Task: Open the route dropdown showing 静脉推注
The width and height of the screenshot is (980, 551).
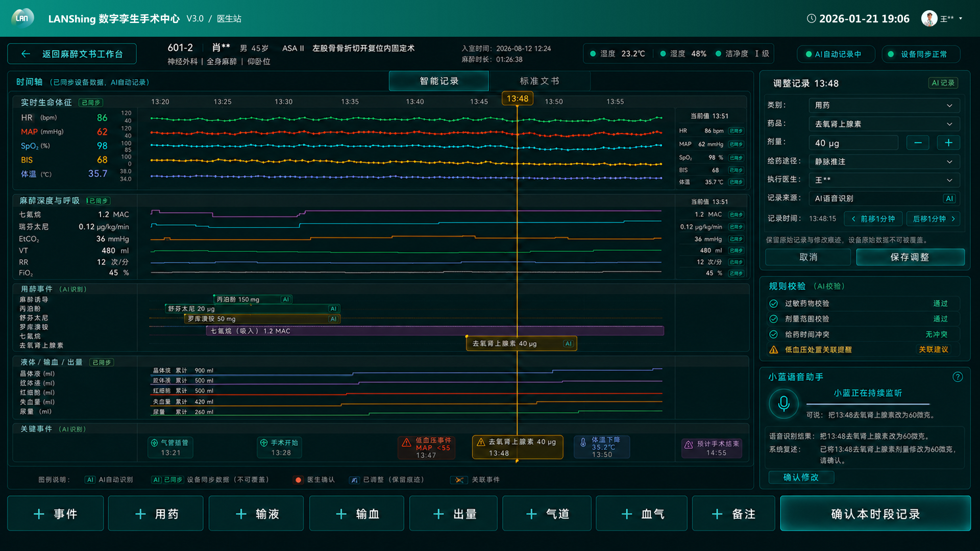Action: 884,162
